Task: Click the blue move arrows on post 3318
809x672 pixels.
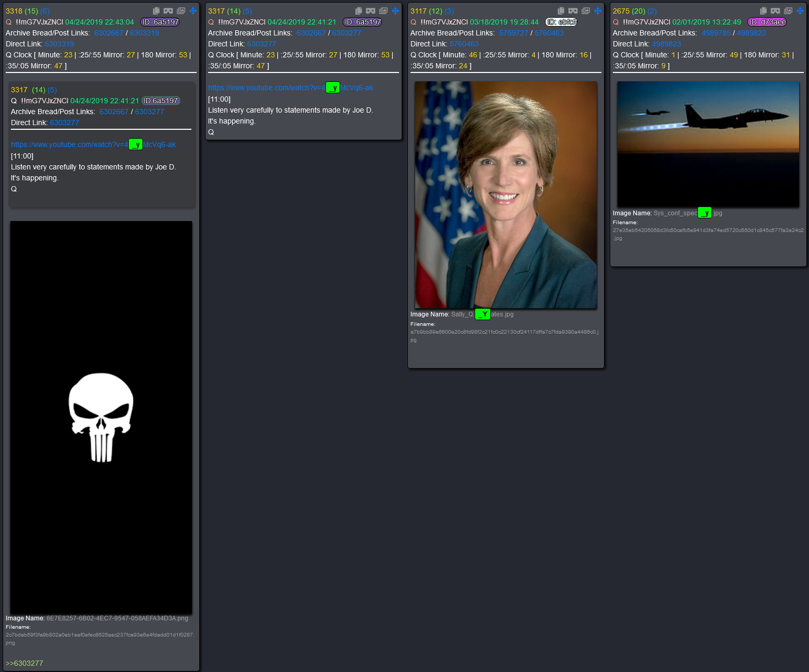Action: [193, 11]
